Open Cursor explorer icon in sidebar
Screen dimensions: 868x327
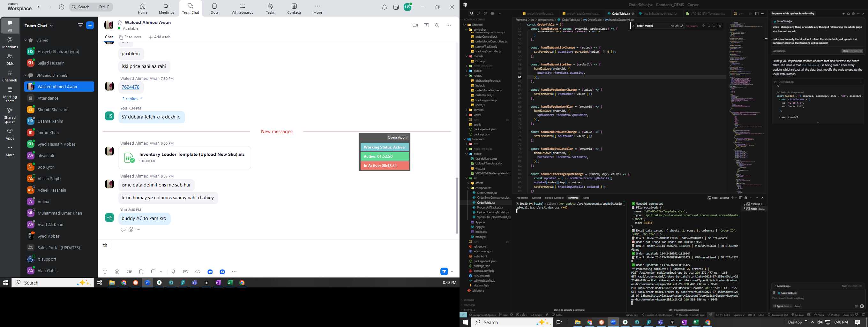[471, 13]
